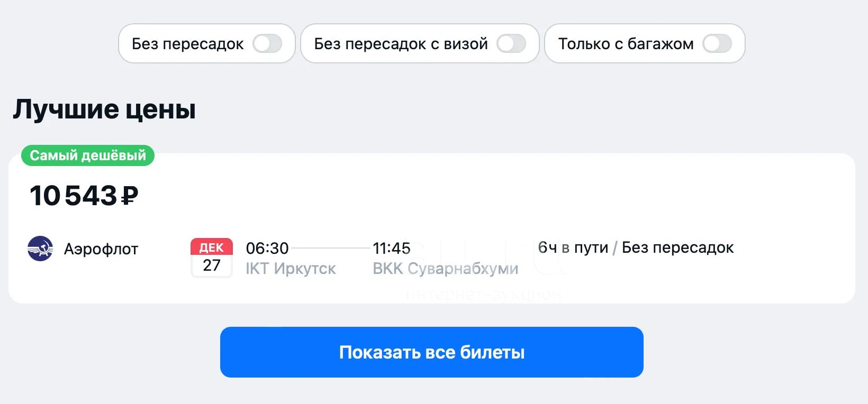The width and height of the screenshot is (868, 404).
Task: Click the Aeroflot airline logo icon
Action: pyautogui.click(x=40, y=249)
